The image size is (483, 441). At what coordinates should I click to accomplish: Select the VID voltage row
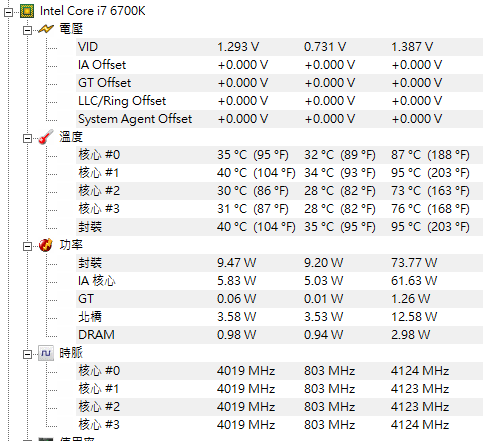tap(279, 47)
